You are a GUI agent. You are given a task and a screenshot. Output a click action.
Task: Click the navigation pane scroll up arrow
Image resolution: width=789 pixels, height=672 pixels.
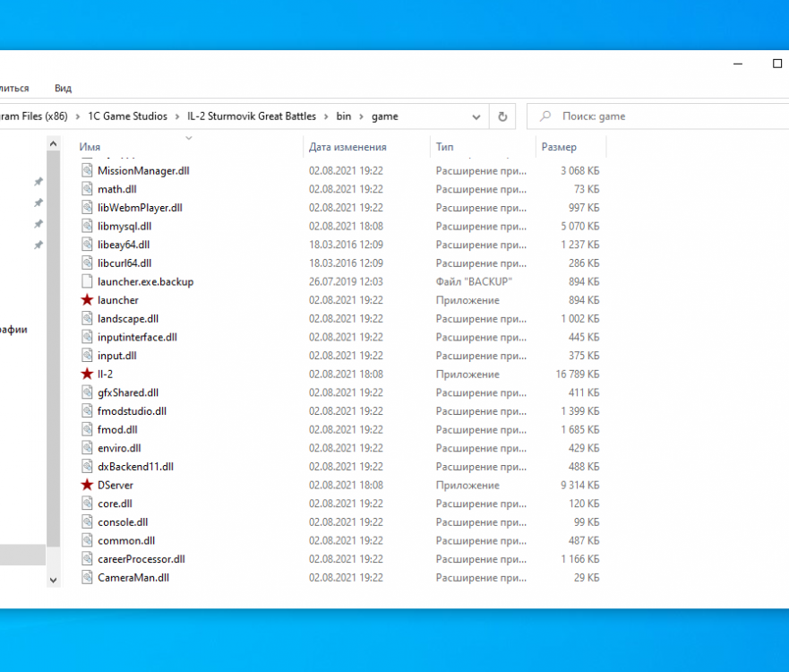[54, 144]
